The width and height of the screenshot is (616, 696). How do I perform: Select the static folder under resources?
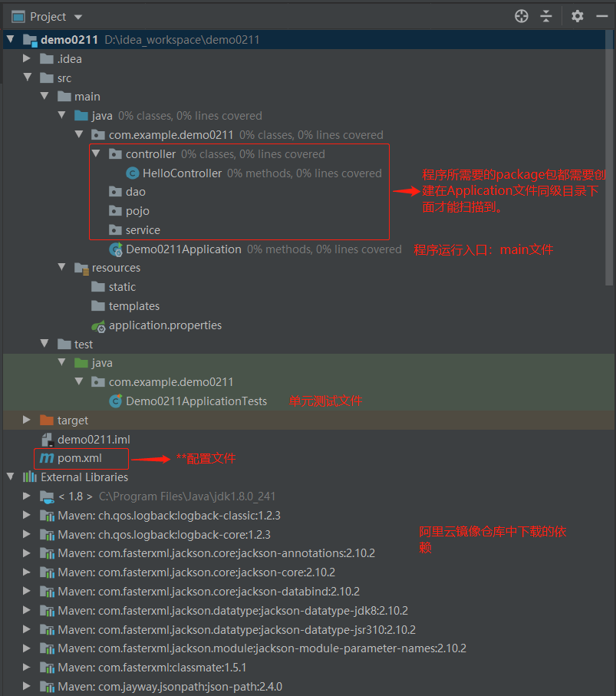click(x=123, y=286)
